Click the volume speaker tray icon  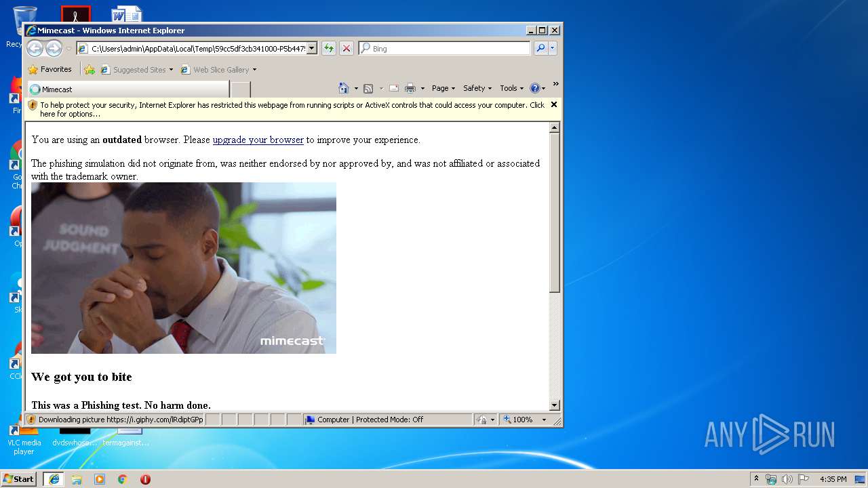coord(787,479)
